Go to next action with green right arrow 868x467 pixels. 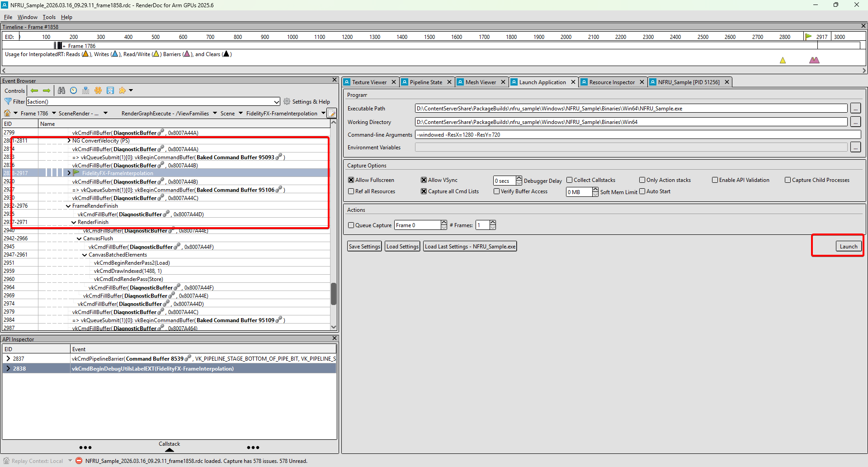tap(47, 91)
